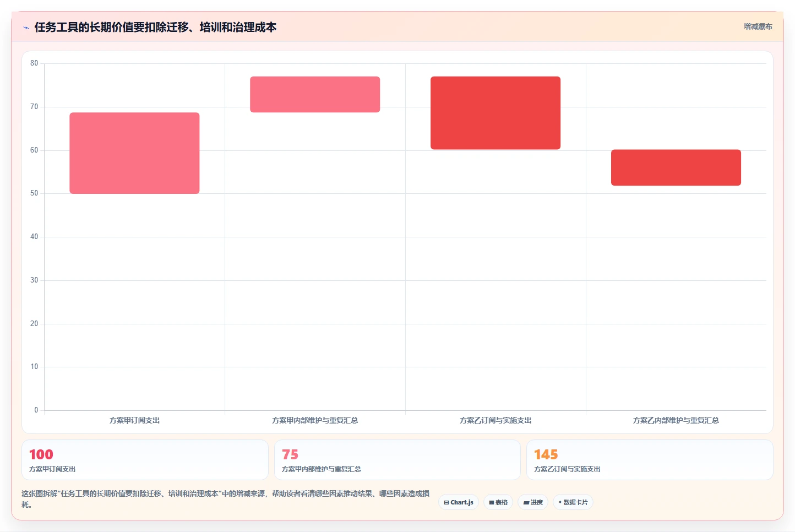Click x-axis label 方案甲订阅支出
The height and width of the screenshot is (532, 795).
(x=134, y=420)
